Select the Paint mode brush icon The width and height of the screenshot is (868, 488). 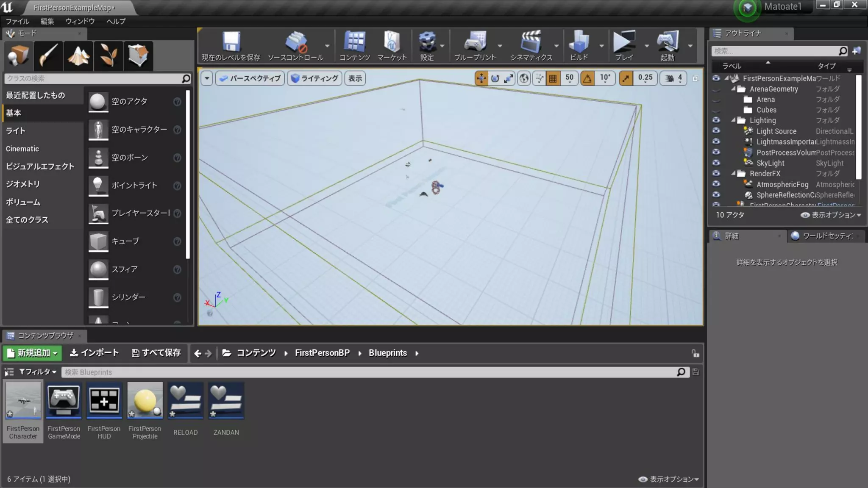click(48, 55)
